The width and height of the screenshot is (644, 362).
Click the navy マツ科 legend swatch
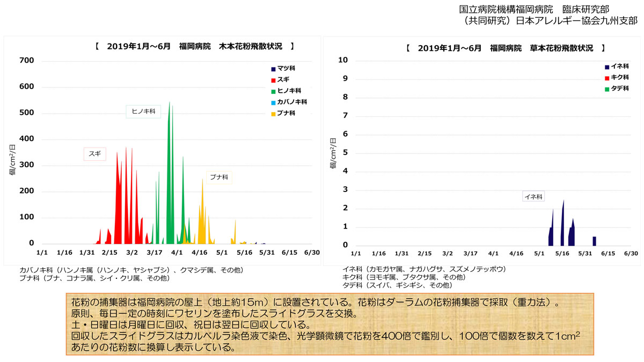coord(273,69)
